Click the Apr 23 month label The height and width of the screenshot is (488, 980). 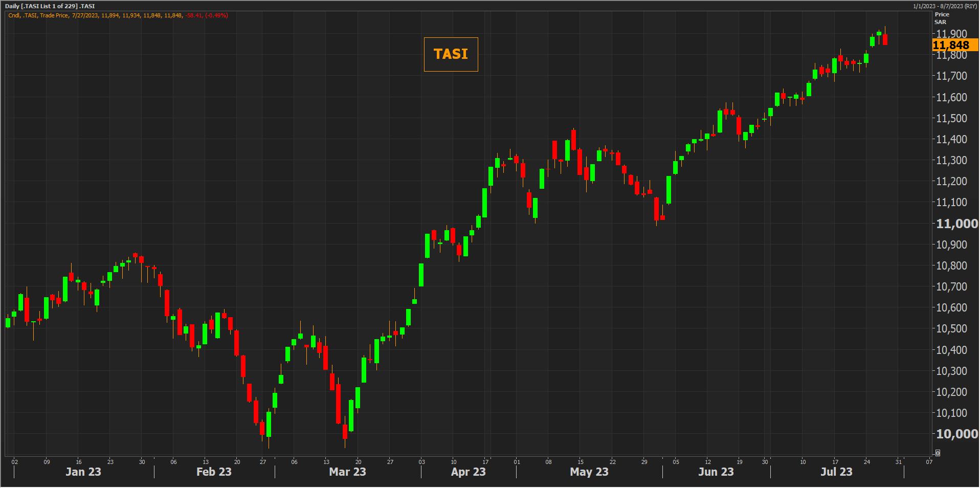coord(468,472)
